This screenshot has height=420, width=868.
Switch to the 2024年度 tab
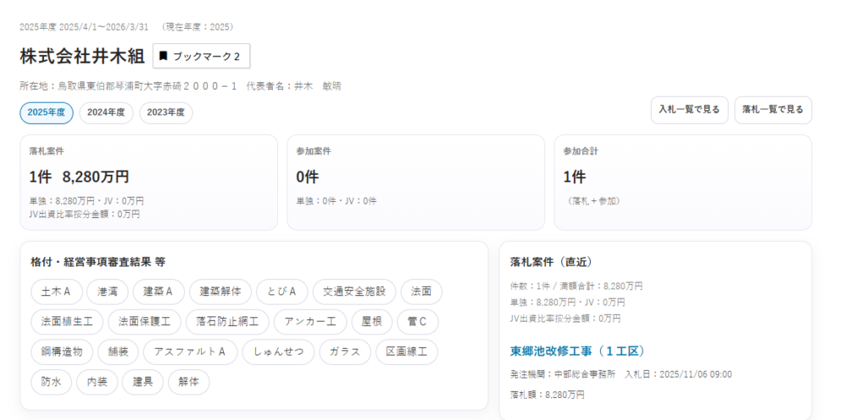(x=106, y=113)
